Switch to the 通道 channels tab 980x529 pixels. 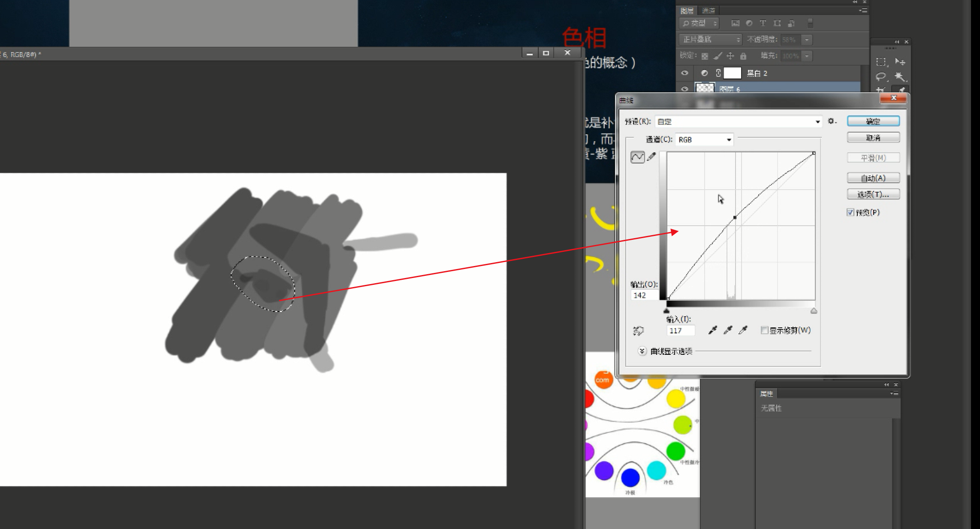709,11
